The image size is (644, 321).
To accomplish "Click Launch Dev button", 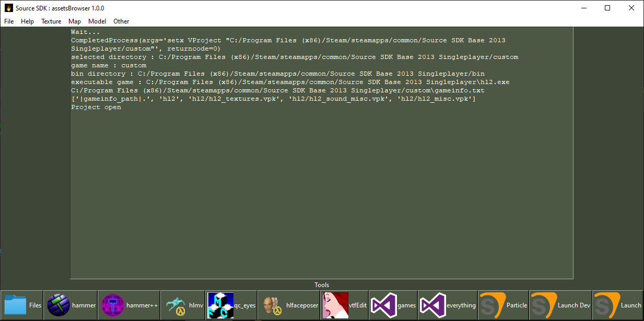I will (x=560, y=305).
